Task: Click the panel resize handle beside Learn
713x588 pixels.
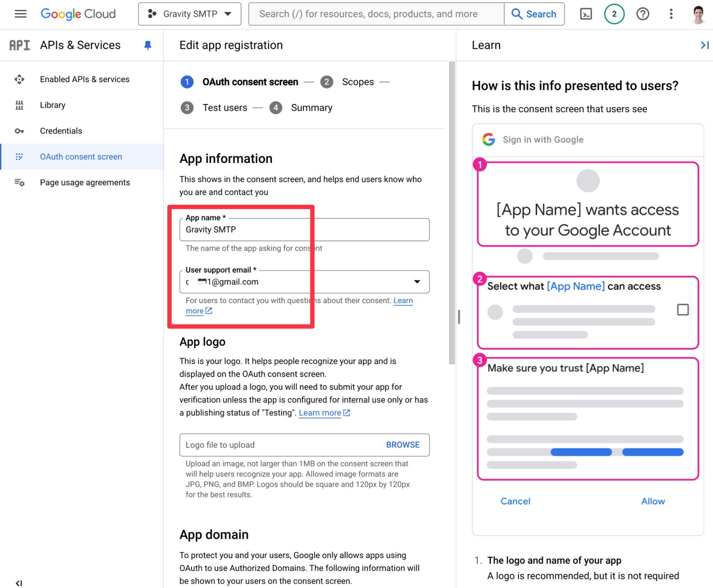Action: coord(459,317)
